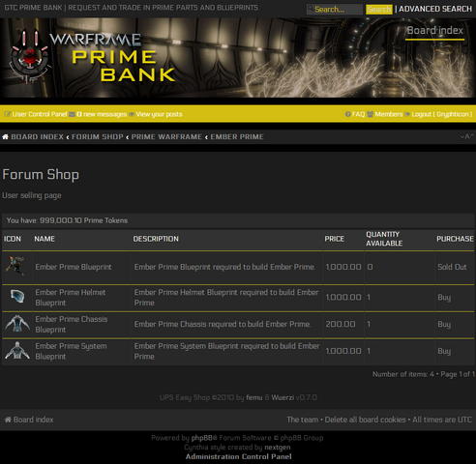
Task: Click the Members group icon
Action: click(x=370, y=114)
